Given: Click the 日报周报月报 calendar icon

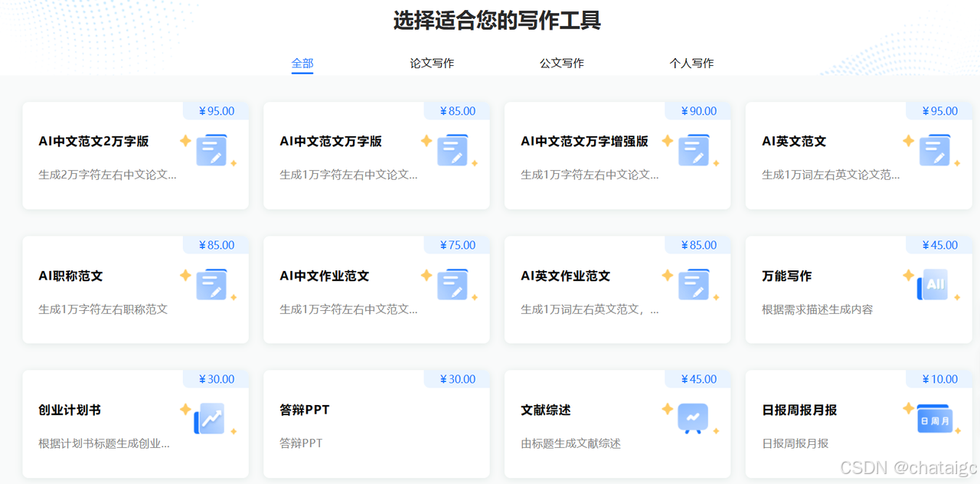Looking at the screenshot, I should pyautogui.click(x=935, y=419).
